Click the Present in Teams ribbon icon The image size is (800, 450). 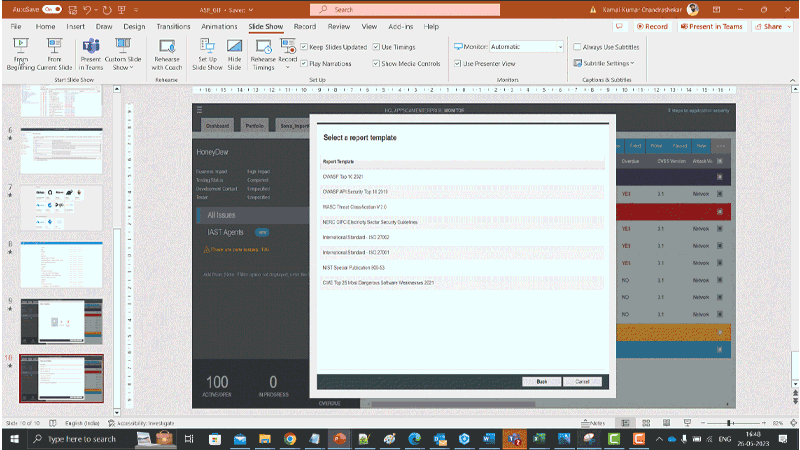click(91, 54)
